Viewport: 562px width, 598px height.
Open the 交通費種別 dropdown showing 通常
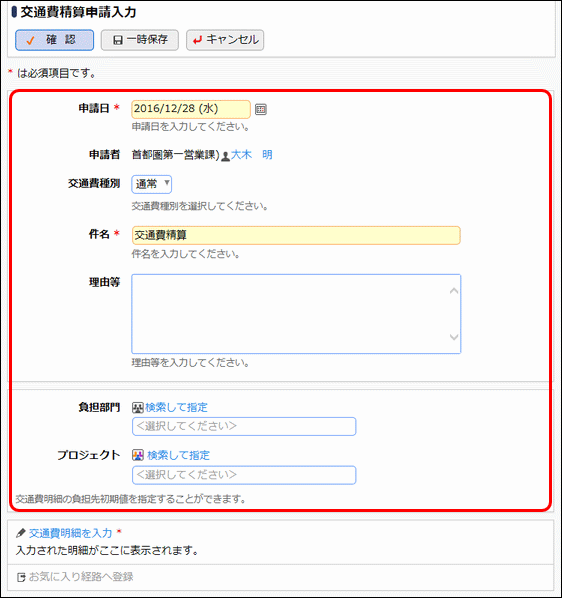pyautogui.click(x=151, y=184)
